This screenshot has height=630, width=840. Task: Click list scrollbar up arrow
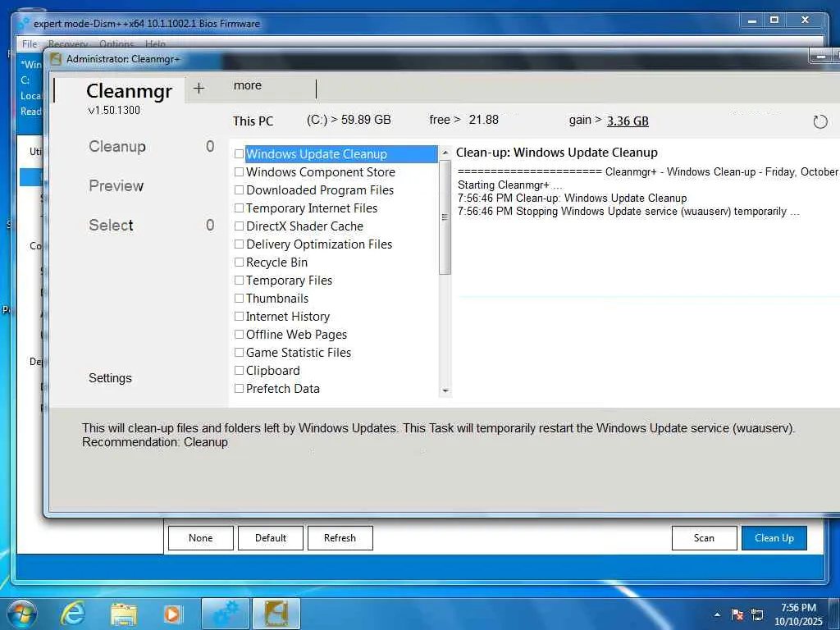pos(445,153)
